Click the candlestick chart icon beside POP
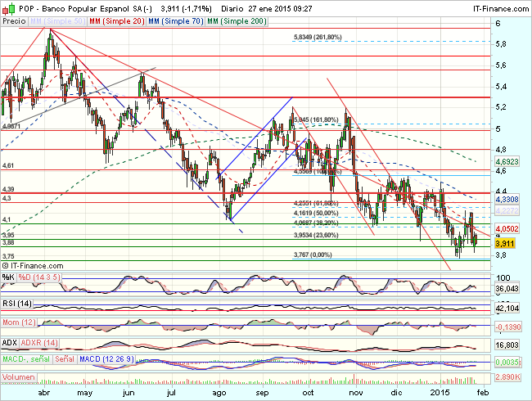Screen dimensions: 532x401 [7, 7]
